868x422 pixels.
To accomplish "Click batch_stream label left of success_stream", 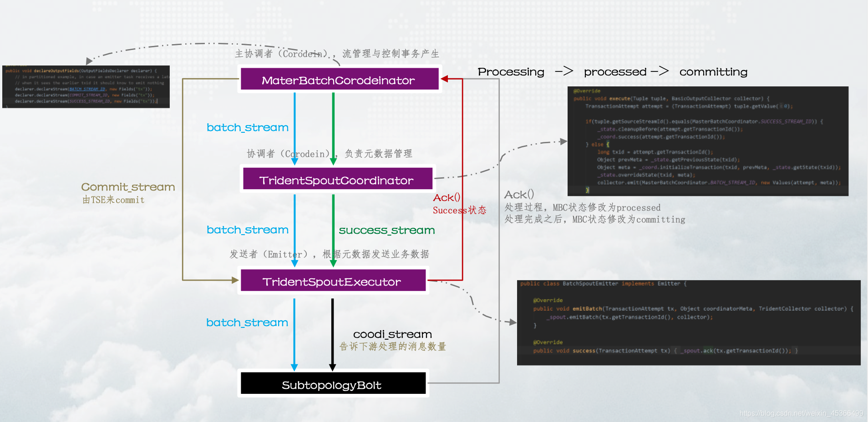I will pyautogui.click(x=247, y=230).
